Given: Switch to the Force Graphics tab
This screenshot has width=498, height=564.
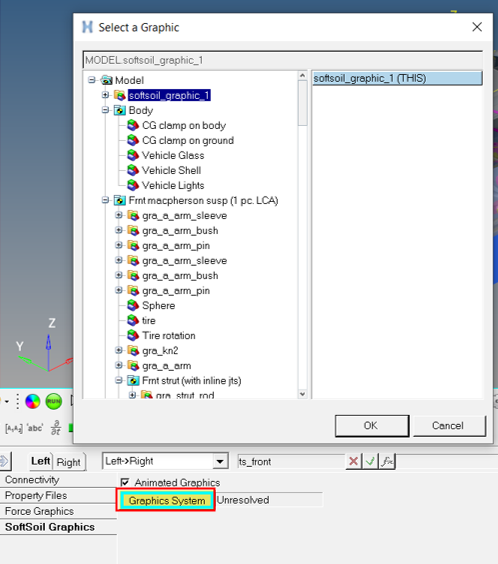Looking at the screenshot, I should 39,511.
